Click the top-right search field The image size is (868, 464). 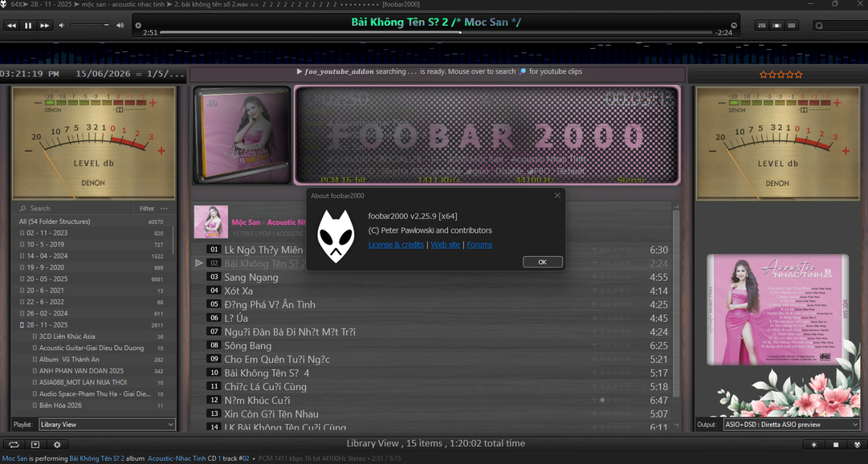(840, 26)
